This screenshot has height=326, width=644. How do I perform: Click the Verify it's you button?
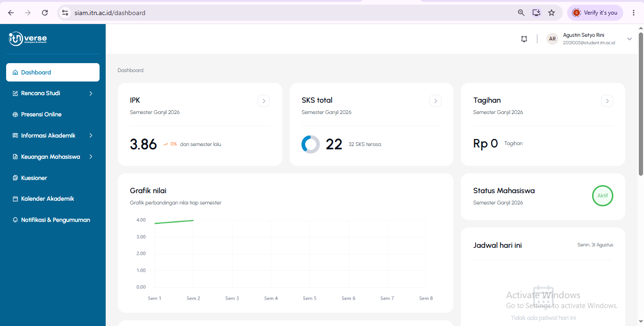coord(595,13)
